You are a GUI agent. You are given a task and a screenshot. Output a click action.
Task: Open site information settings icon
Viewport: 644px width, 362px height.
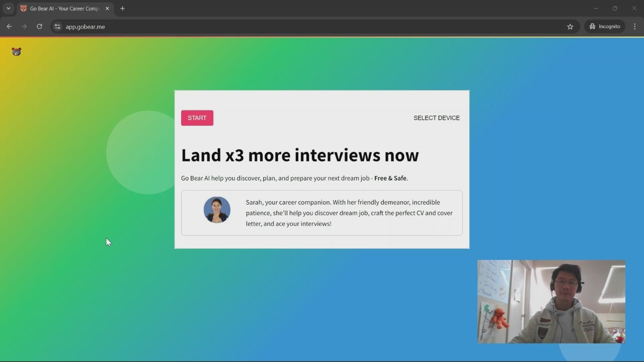point(57,27)
